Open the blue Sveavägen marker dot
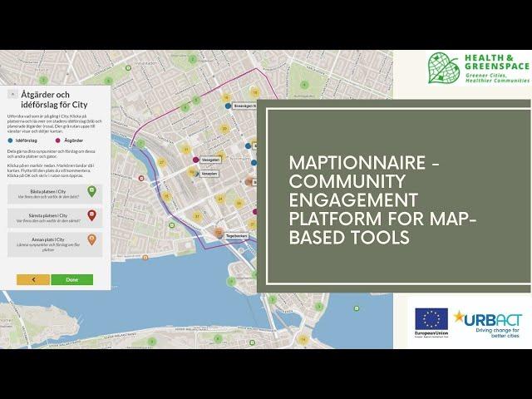Screen dimensions: 532x399 [228, 106]
